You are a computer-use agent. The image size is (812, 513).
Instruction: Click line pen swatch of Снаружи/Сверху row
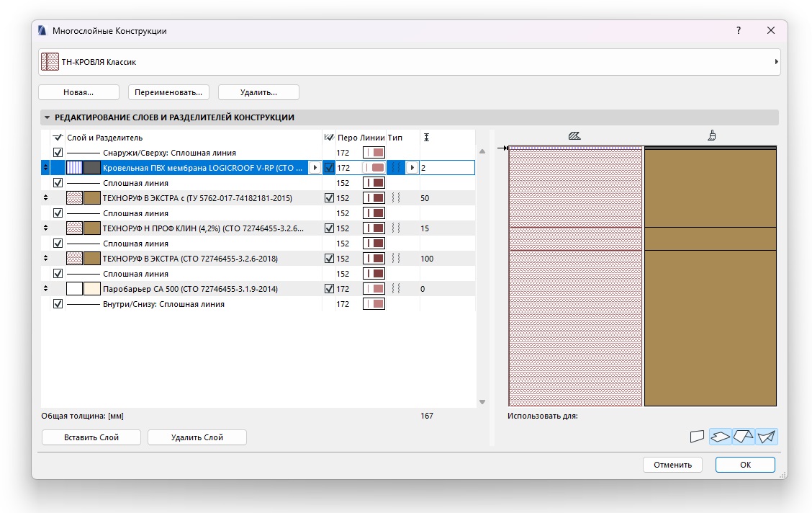click(x=374, y=153)
